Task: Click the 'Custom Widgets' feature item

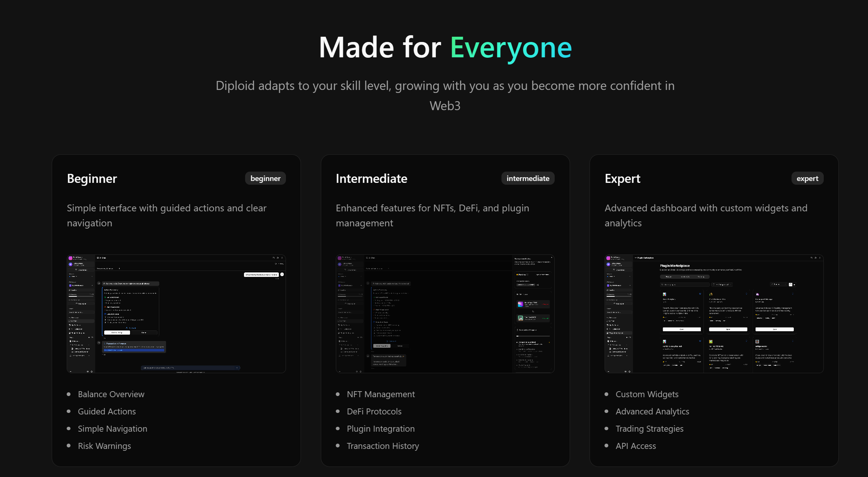Action: pos(647,394)
